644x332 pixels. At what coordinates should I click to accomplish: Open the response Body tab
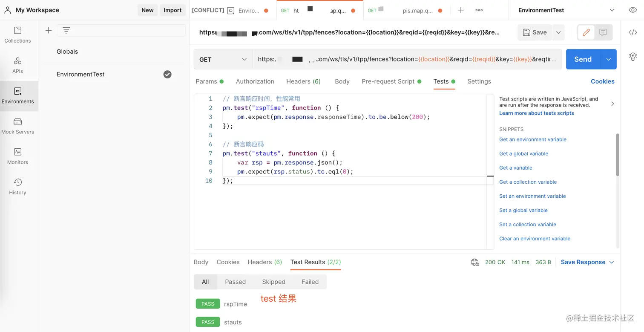point(201,262)
